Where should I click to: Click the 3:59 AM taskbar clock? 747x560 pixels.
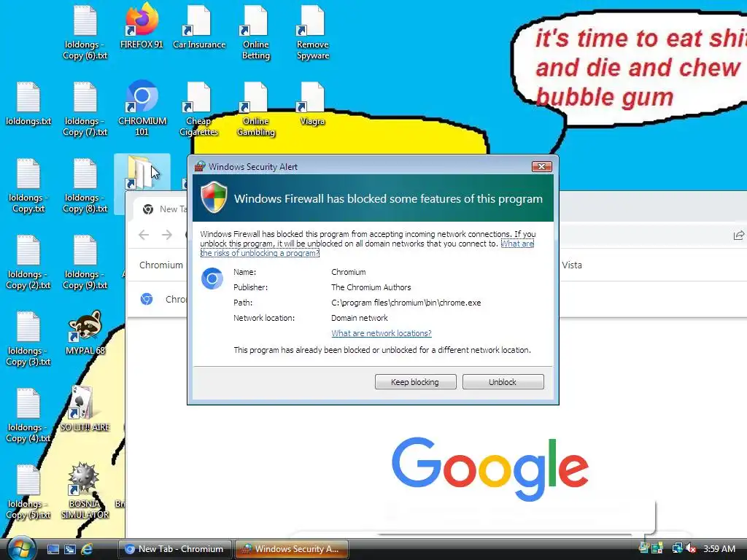[719, 548]
